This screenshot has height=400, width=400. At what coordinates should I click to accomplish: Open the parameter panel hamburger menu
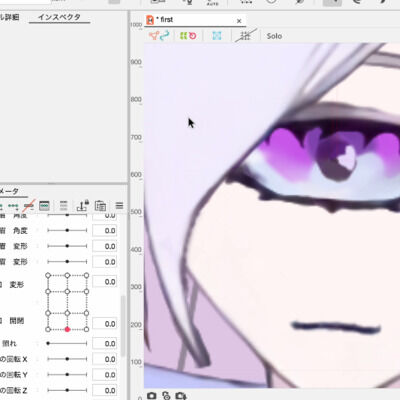(119, 206)
